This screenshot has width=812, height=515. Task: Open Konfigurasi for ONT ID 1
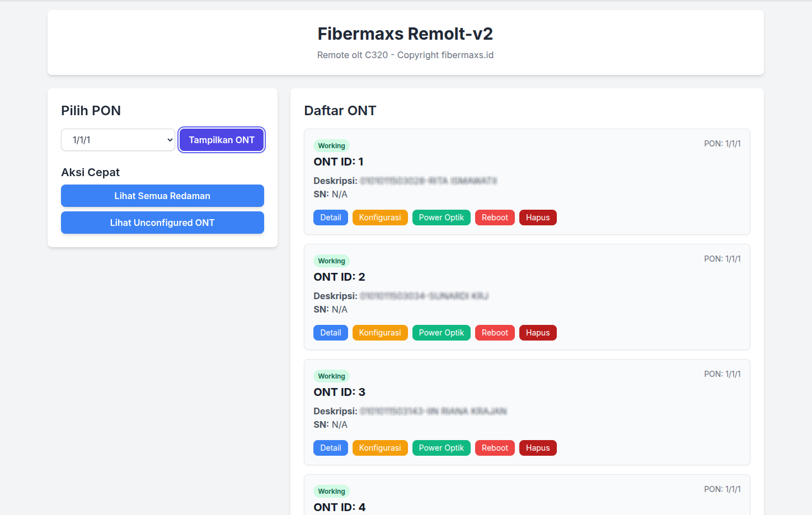380,218
